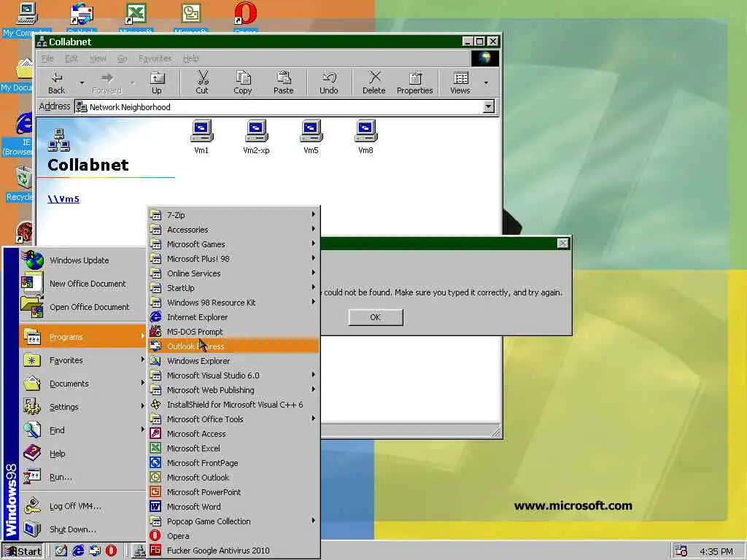Click the system tray scheduler icon
Screen dimensions: 747x560
(x=681, y=551)
